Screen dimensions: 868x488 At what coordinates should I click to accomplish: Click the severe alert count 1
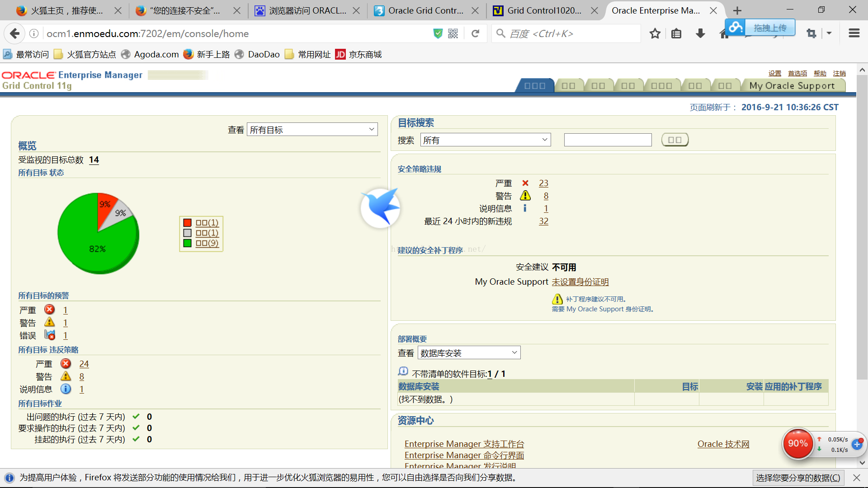pyautogui.click(x=66, y=310)
